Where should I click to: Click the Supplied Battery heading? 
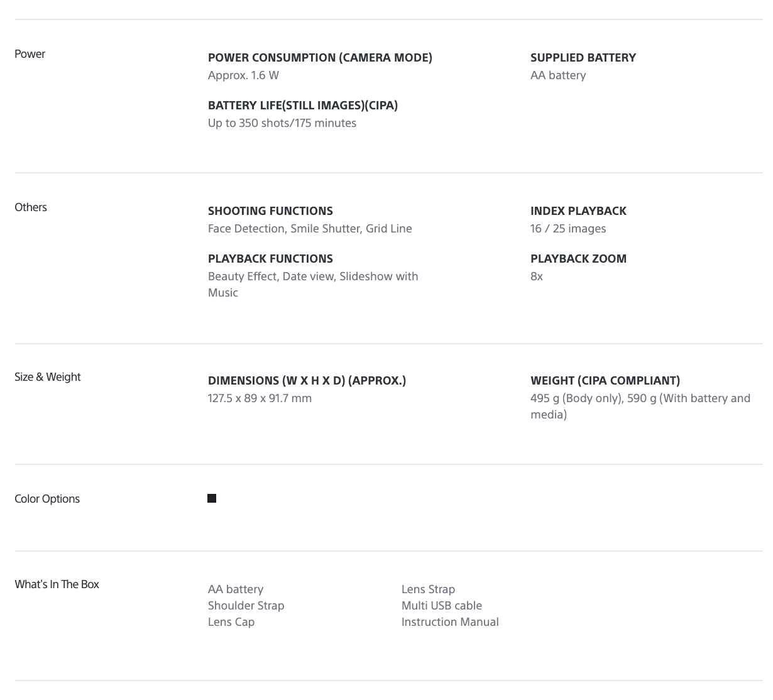(x=583, y=58)
